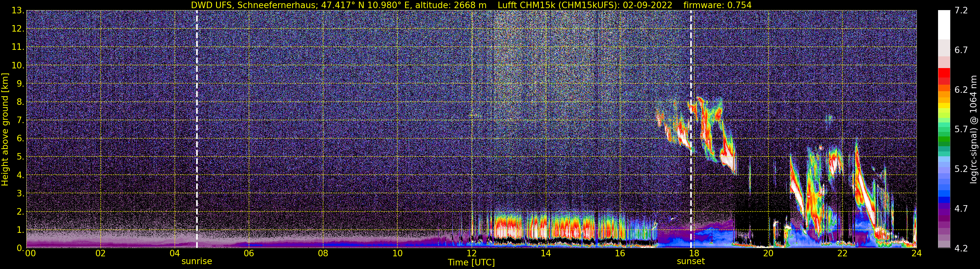The width and height of the screenshot is (980, 269).
Task: Click height axis tick label '3.'
Action: tap(20, 193)
